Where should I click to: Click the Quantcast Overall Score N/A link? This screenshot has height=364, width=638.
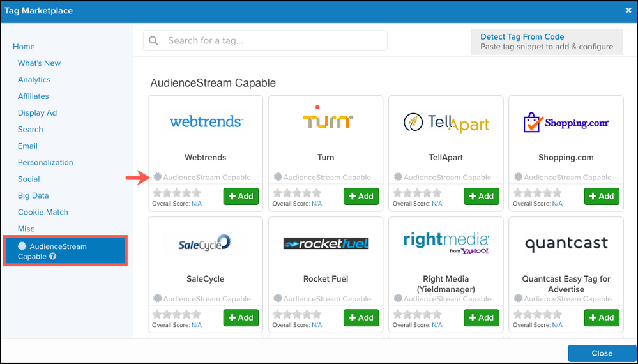557,325
